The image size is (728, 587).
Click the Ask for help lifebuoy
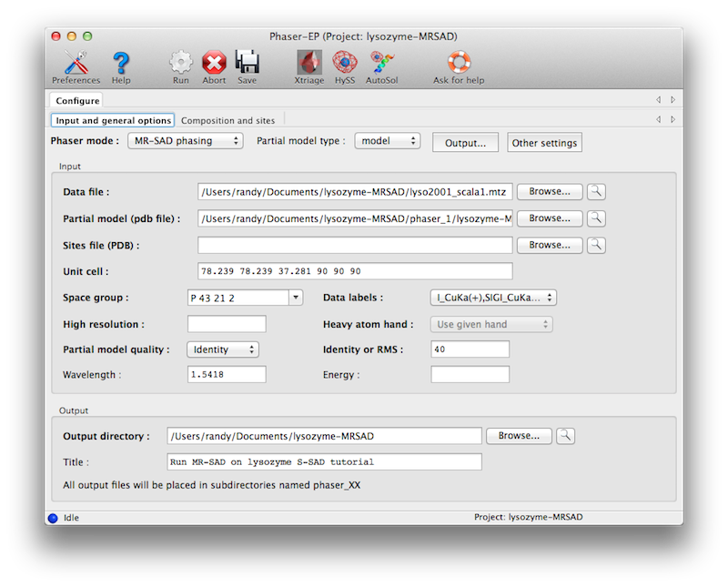[459, 64]
